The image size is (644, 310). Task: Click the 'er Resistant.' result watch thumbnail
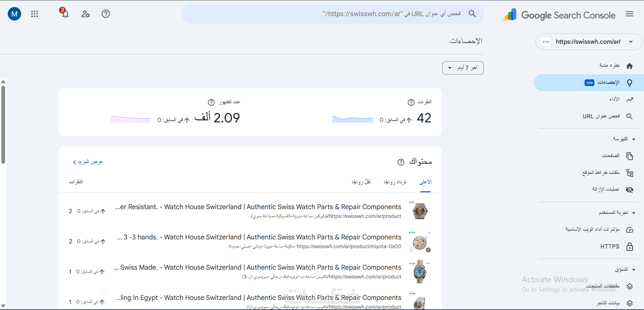(420, 211)
